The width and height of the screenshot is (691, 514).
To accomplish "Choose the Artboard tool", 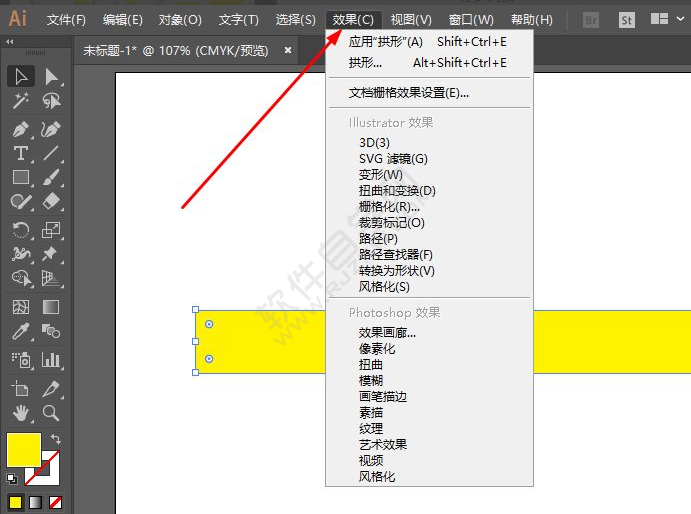I will click(21, 389).
